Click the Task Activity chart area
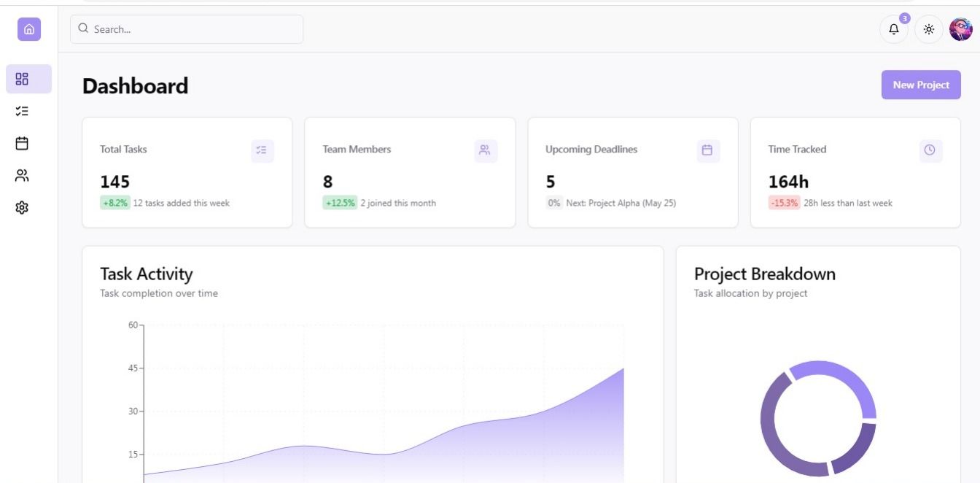Viewport: 980px width, 483px height. (x=437, y=438)
